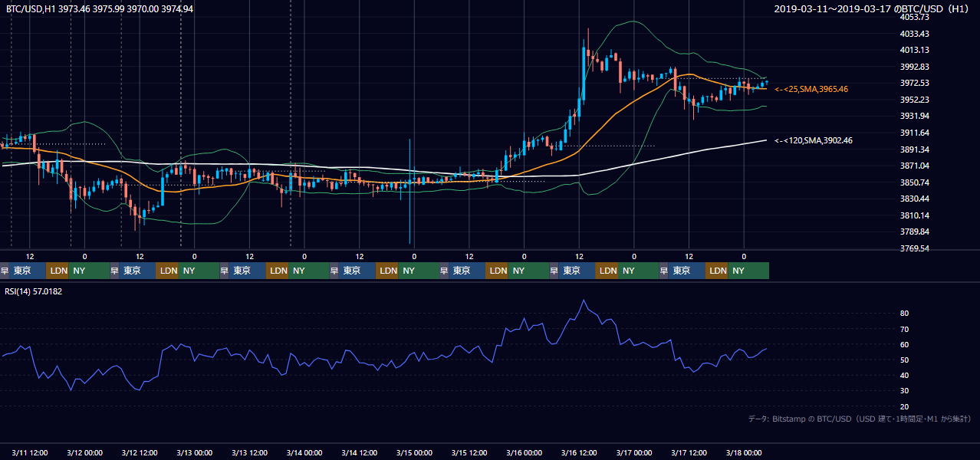Click the 2019-03-11～2019-03-17 date range title

click(x=872, y=9)
